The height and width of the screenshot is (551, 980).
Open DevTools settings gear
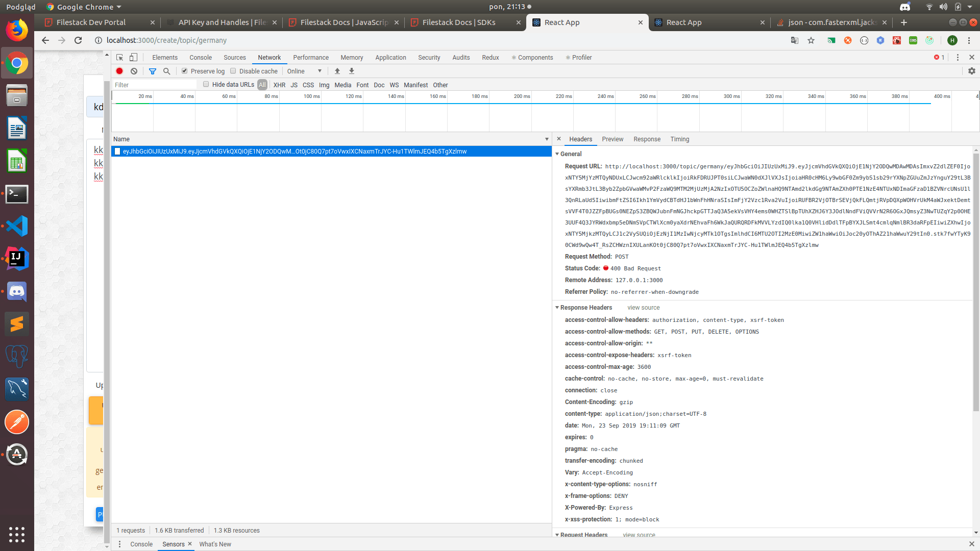click(x=972, y=71)
